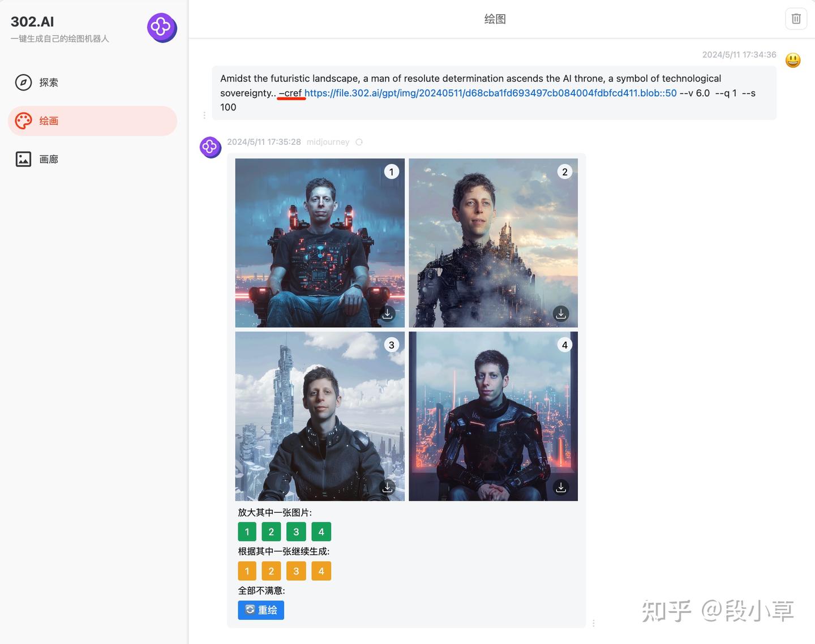This screenshot has height=644, width=815.
Task: Download generated image 4
Action: pyautogui.click(x=561, y=487)
